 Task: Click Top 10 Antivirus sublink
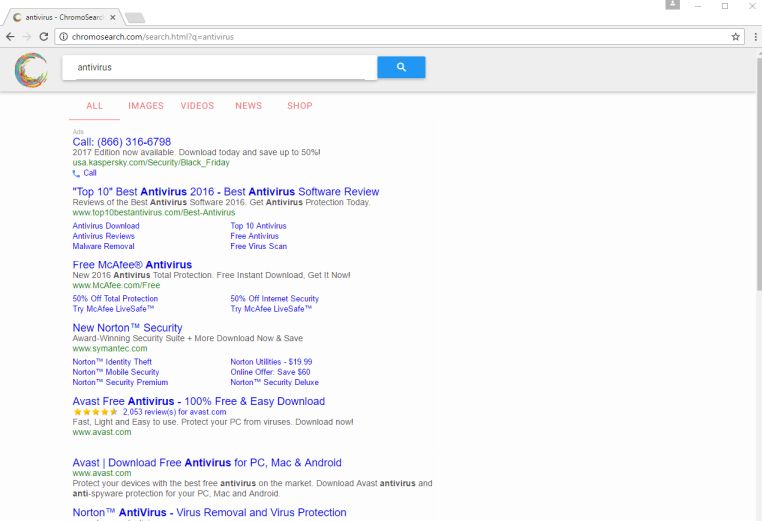259,226
